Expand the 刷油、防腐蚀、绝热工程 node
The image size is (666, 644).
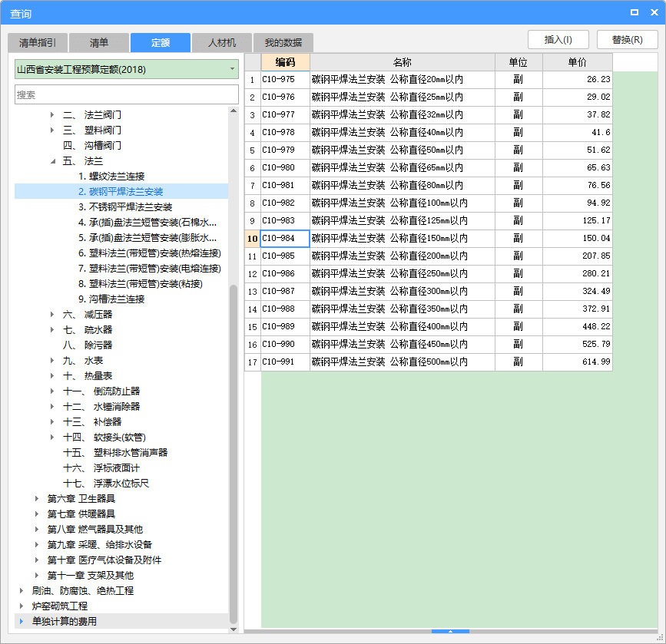click(22, 591)
